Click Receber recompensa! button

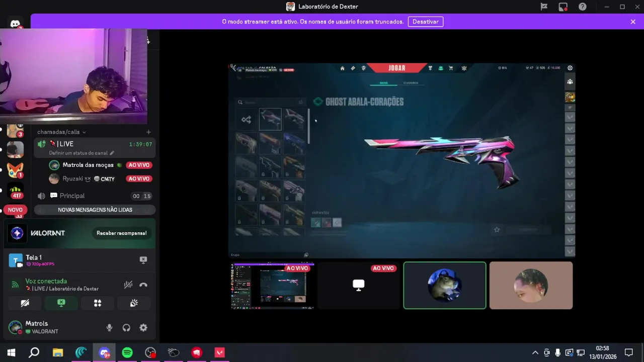click(x=121, y=233)
